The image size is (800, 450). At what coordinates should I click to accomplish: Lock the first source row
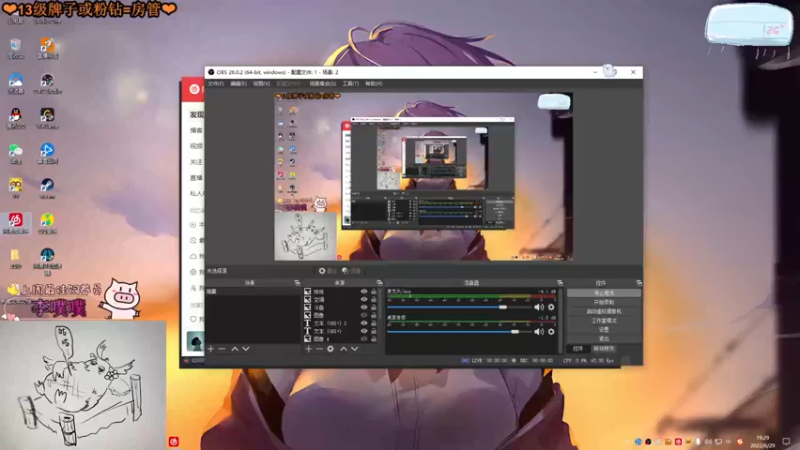coord(373,292)
